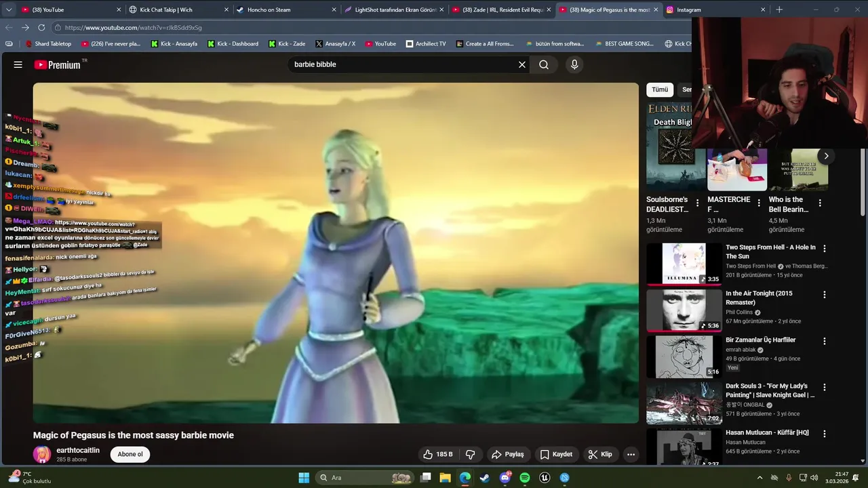Screen dimensions: 868x488
Task: Open the tab search dropdown arrow
Action: [x=7, y=9]
